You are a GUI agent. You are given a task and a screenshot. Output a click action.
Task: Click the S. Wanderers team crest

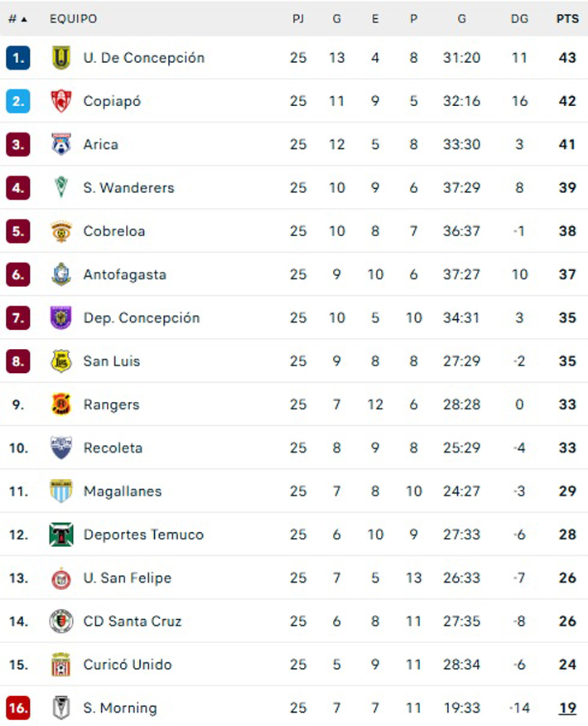click(x=61, y=188)
